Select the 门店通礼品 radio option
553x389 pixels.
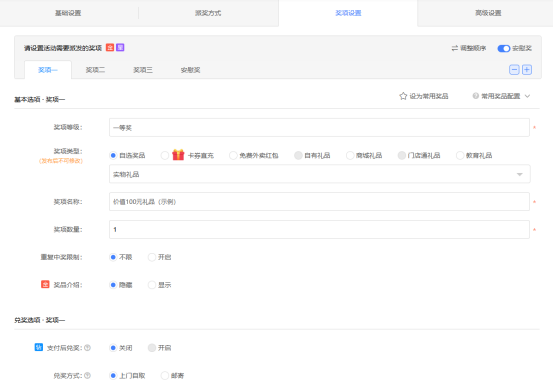point(401,155)
